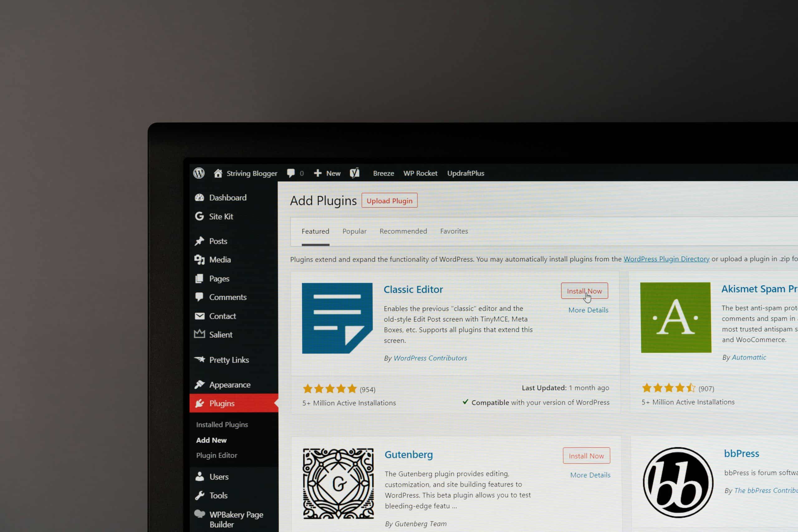Expand Installed Plugins submenu item
Image resolution: width=798 pixels, height=532 pixels.
pos(222,424)
